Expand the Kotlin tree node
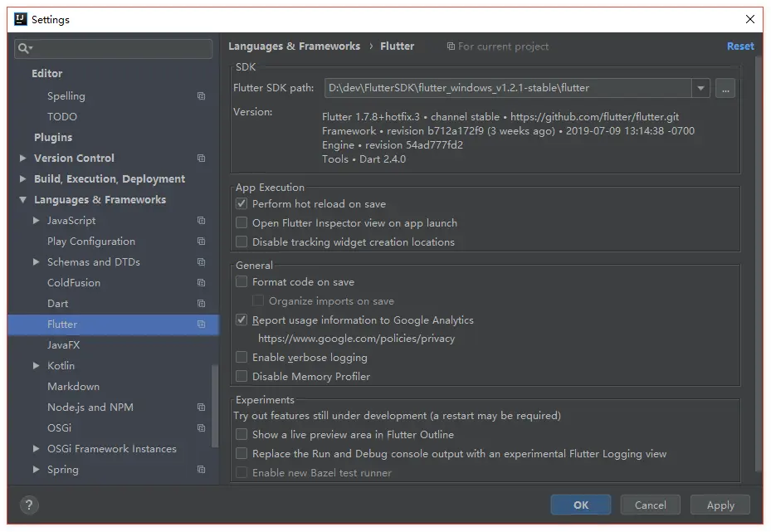 coord(36,365)
